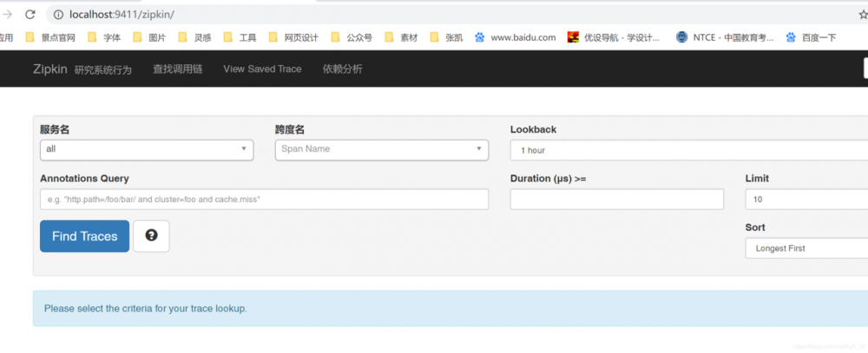Focus the Duration (μs) input field
Image resolution: width=868 pixels, height=353 pixels.
[616, 199]
